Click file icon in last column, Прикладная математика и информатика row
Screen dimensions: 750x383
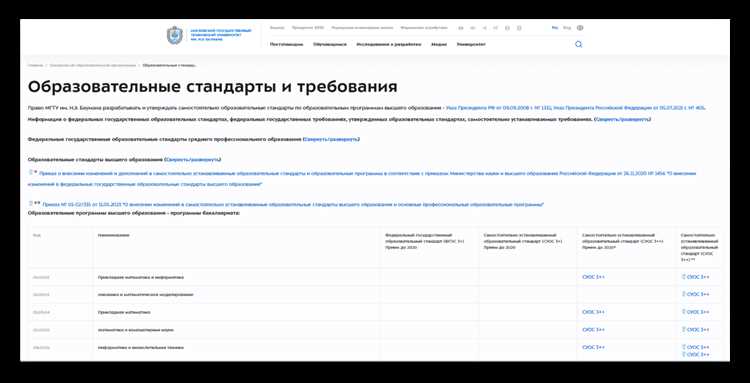(x=684, y=277)
